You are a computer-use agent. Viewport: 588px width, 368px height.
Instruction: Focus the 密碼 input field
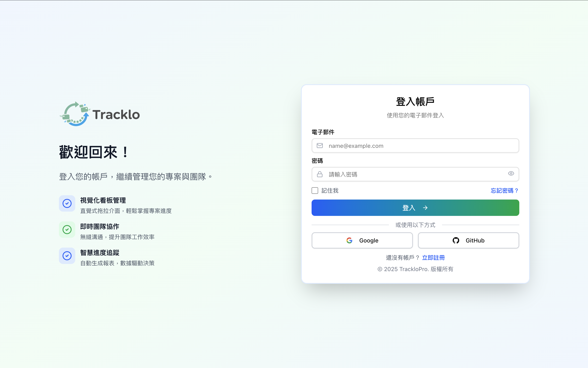(414, 174)
